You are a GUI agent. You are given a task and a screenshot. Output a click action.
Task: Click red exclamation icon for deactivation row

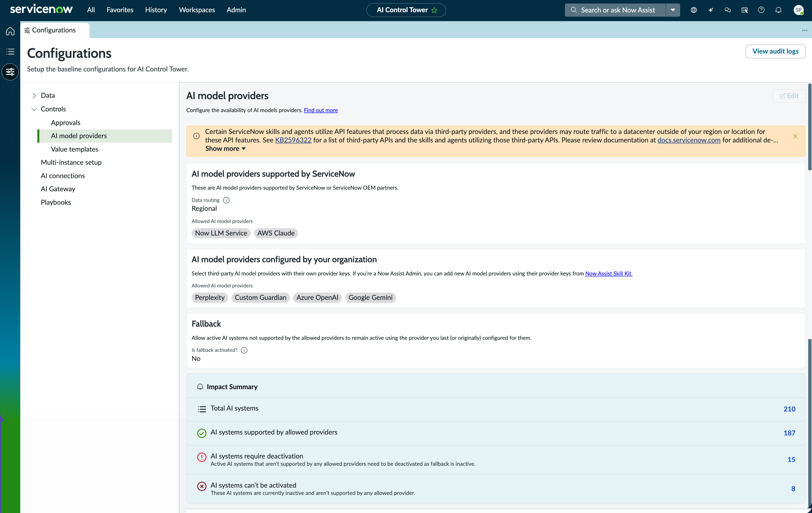[x=202, y=457]
